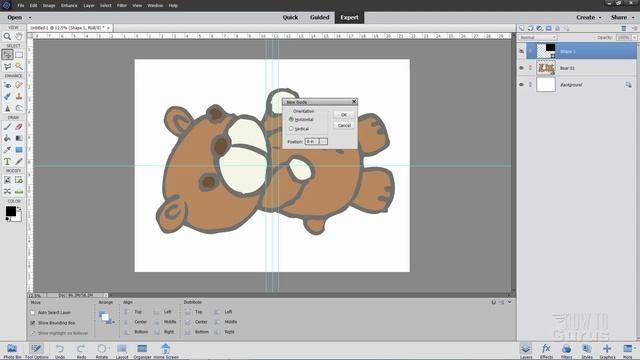The image size is (640, 360).
Task: Uncheck Show Bounding Box
Action: [33, 323]
